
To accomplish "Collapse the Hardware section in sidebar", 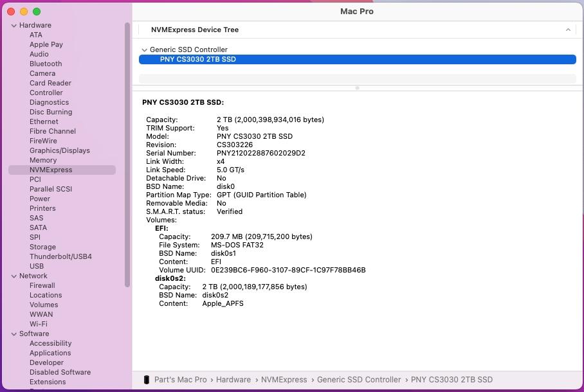I will pyautogui.click(x=14, y=26).
